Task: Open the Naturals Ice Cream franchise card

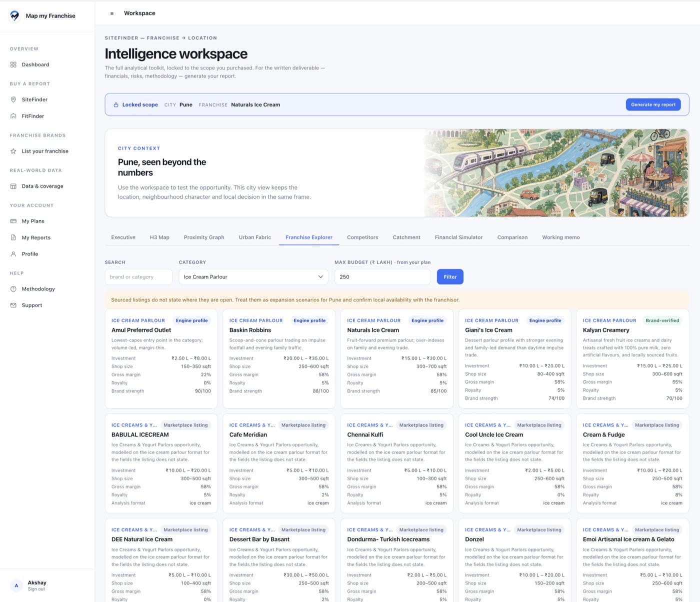Action: [x=397, y=359]
